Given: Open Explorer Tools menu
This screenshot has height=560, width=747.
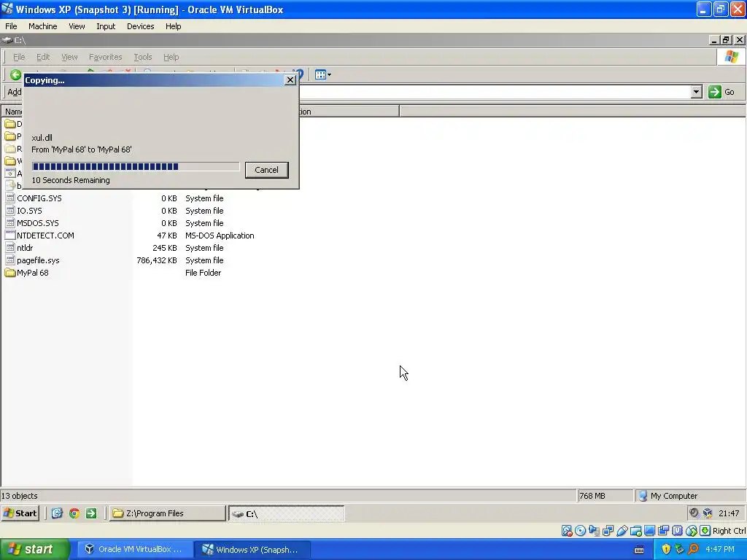Looking at the screenshot, I should 142,57.
